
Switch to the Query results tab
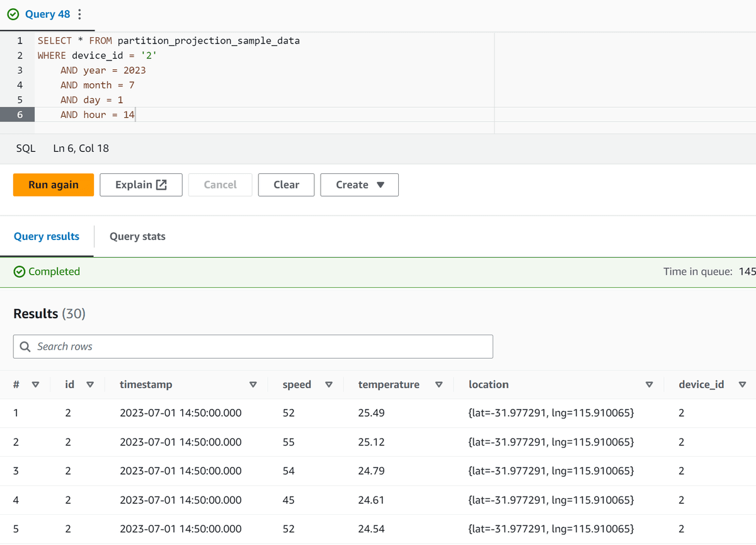[x=47, y=236]
